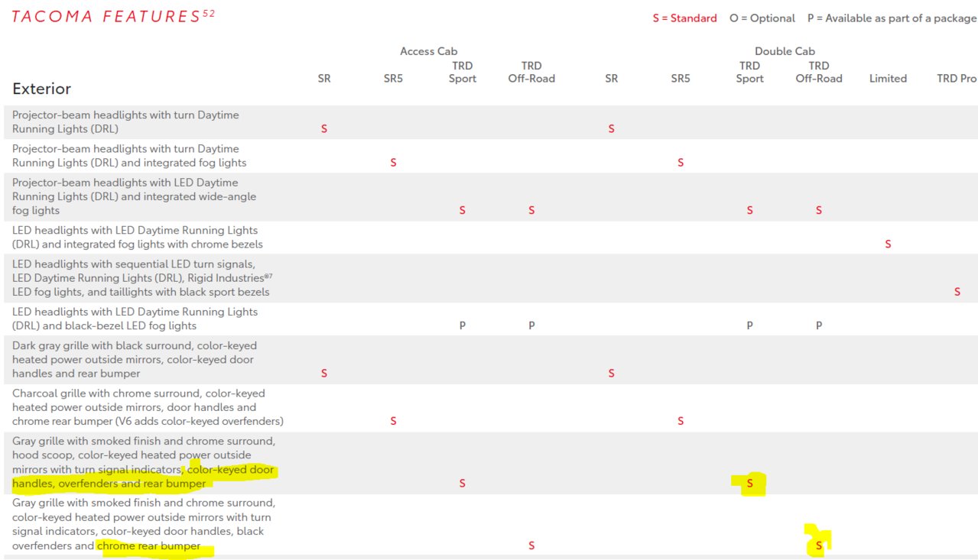Click the "Charcoal grille with chrome surround" feature
Image resolution: width=978 pixels, height=560 pixels.
[148, 407]
